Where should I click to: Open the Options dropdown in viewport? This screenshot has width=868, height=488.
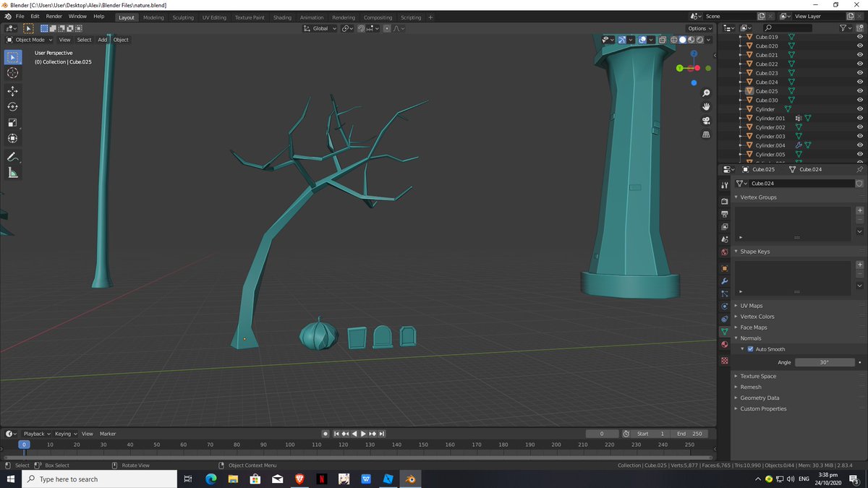(x=699, y=28)
